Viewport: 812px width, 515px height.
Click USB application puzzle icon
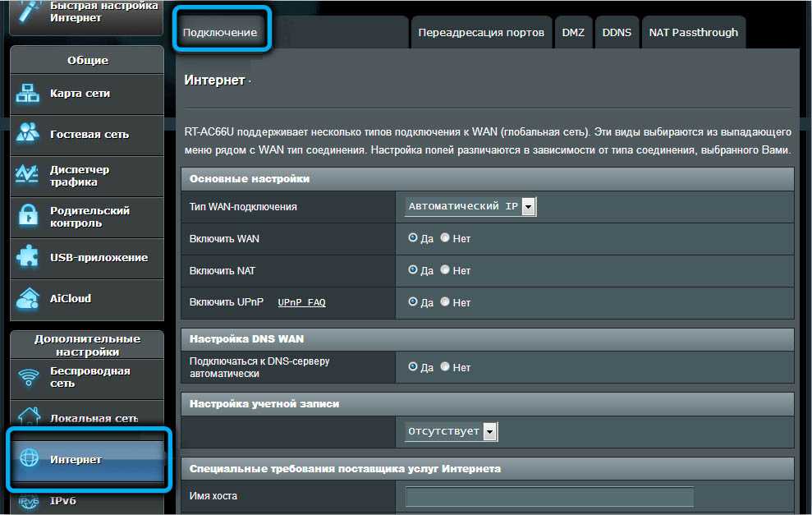[x=29, y=257]
